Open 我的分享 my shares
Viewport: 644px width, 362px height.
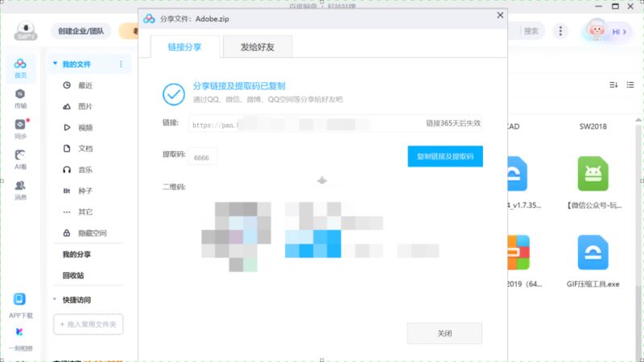pyautogui.click(x=76, y=254)
